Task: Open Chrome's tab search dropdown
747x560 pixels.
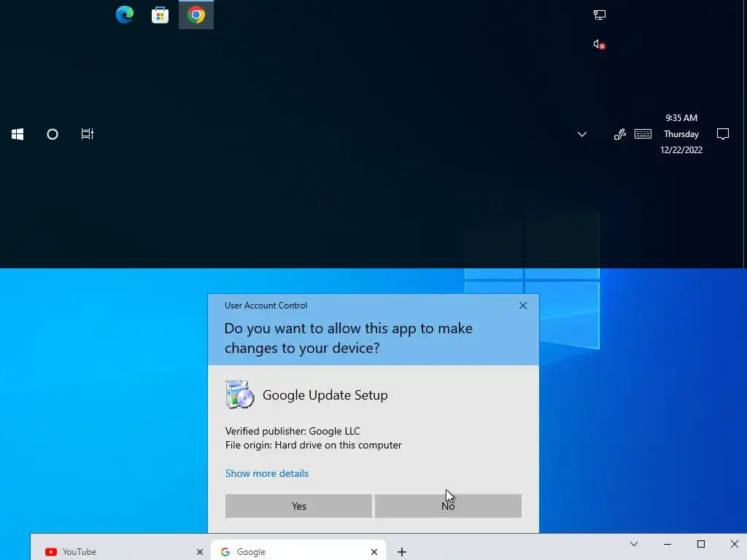Action: 634,544
